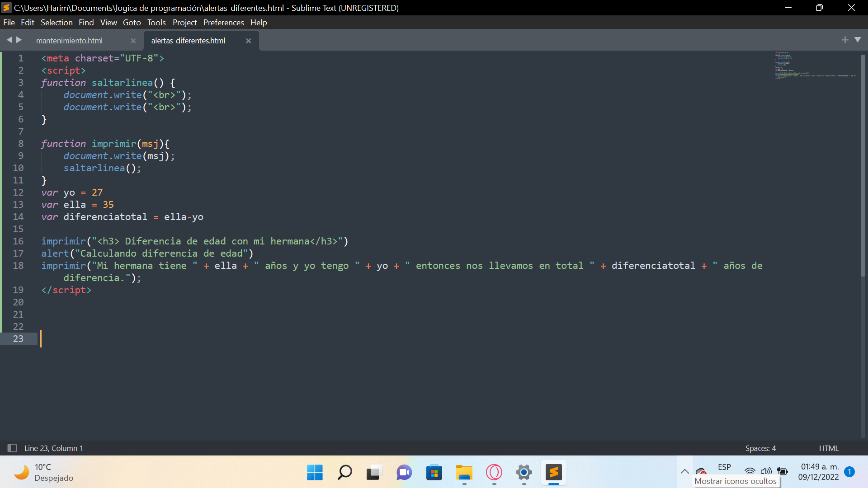The width and height of the screenshot is (868, 488).
Task: Close the mantenimiento.html tab
Action: (x=133, y=41)
